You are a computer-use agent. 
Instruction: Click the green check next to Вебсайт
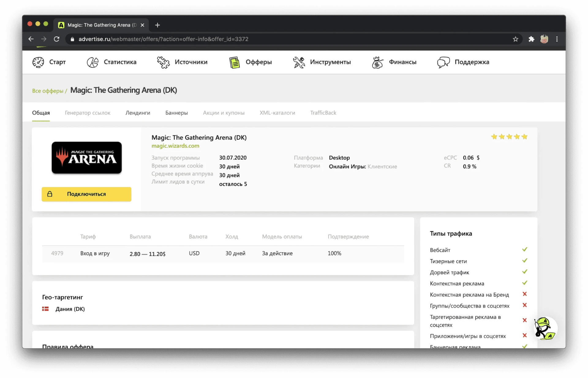pos(525,250)
